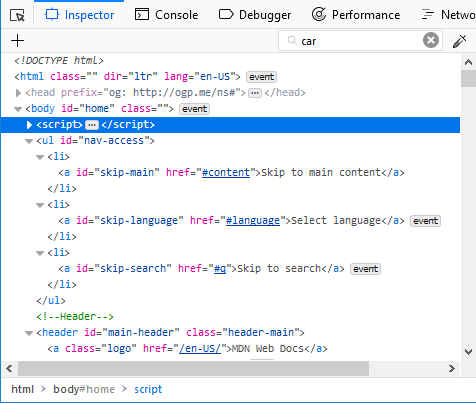
Task: Click the search magnifier icon
Action: (292, 40)
